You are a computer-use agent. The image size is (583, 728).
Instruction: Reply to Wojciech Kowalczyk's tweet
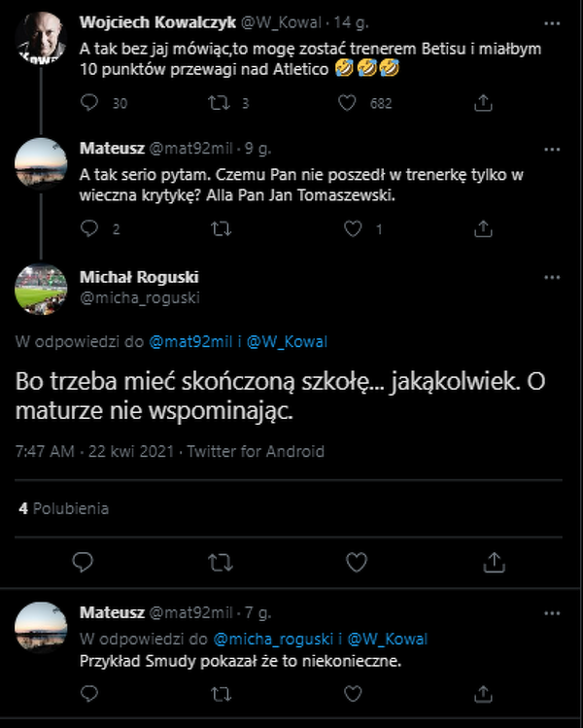click(x=89, y=103)
